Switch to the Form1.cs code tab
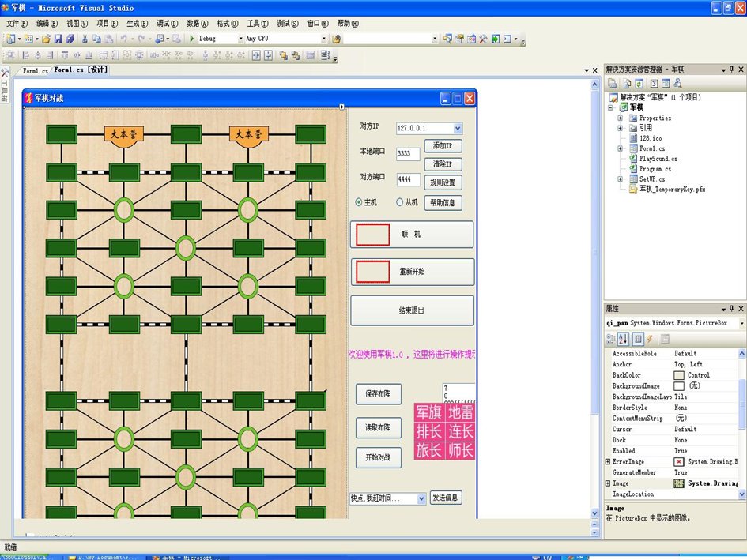This screenshot has height=560, width=747. pyautogui.click(x=35, y=70)
